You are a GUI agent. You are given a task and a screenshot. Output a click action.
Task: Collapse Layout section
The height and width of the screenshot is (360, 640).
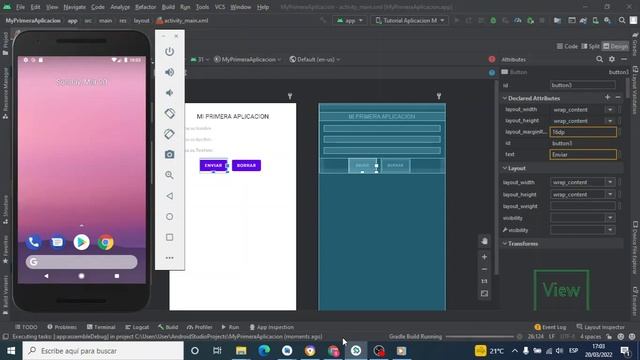[504, 168]
